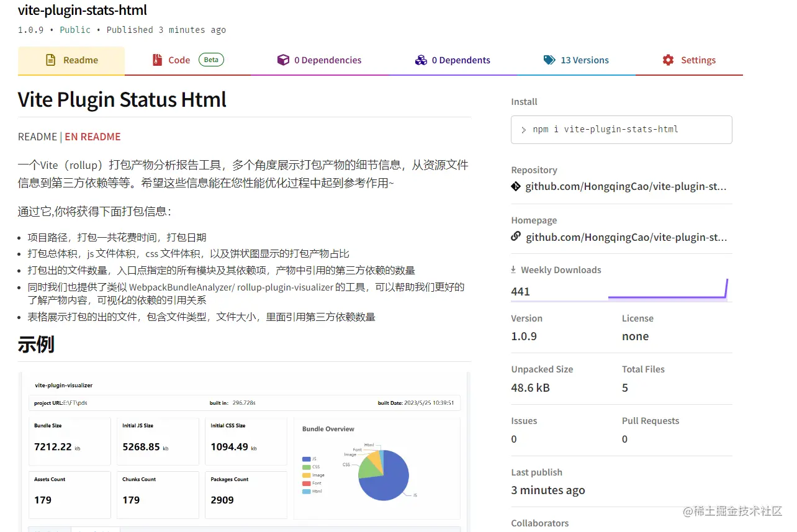Click the weekly downloads sparkline chart

668,290
